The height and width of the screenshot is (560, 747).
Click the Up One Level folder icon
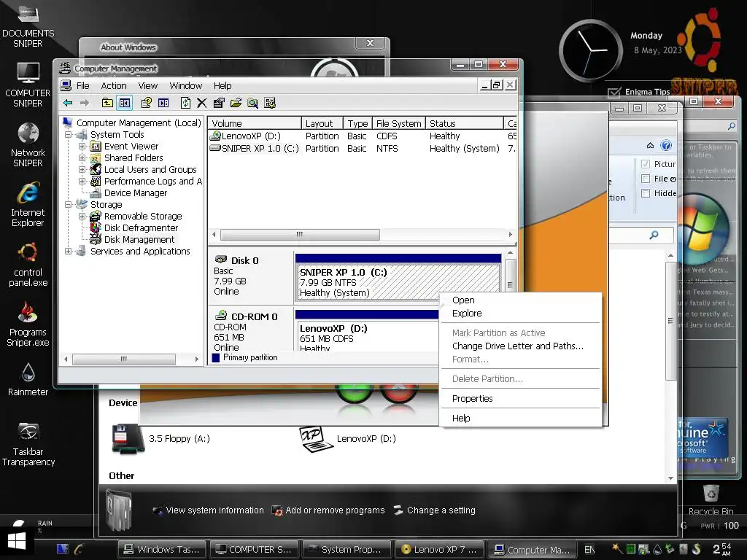[107, 103]
